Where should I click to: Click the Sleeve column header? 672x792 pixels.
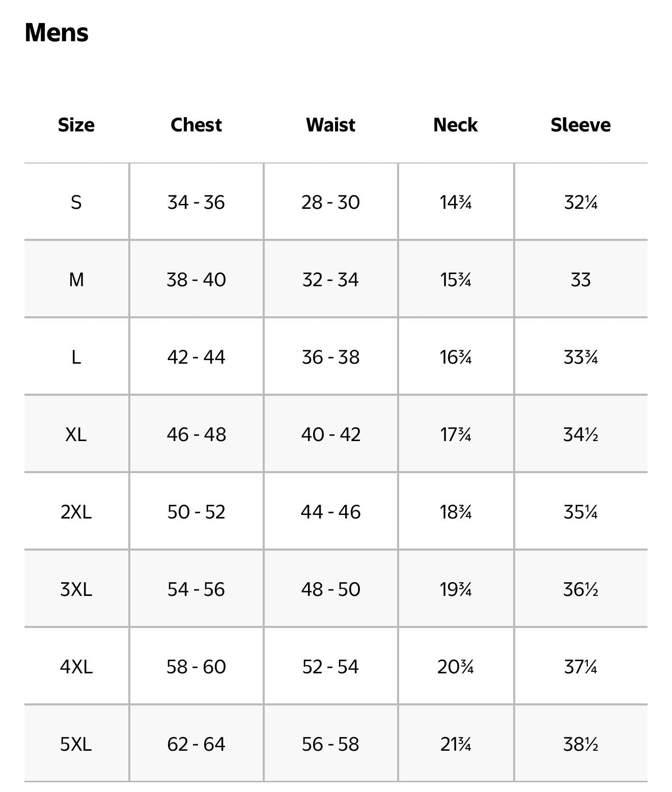580,125
